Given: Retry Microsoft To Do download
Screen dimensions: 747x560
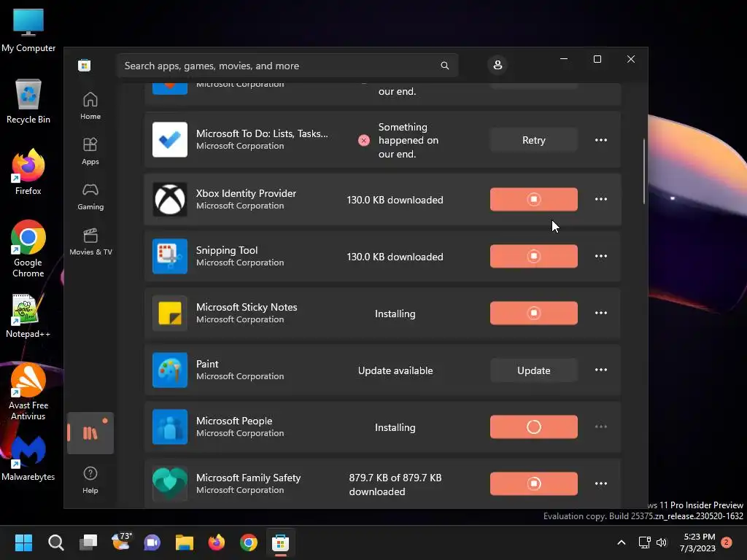Looking at the screenshot, I should (533, 140).
